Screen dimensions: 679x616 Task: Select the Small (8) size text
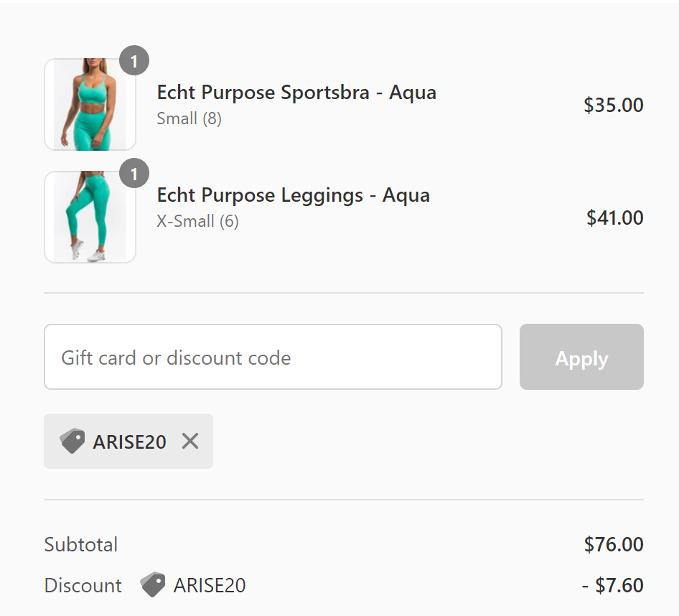click(189, 118)
